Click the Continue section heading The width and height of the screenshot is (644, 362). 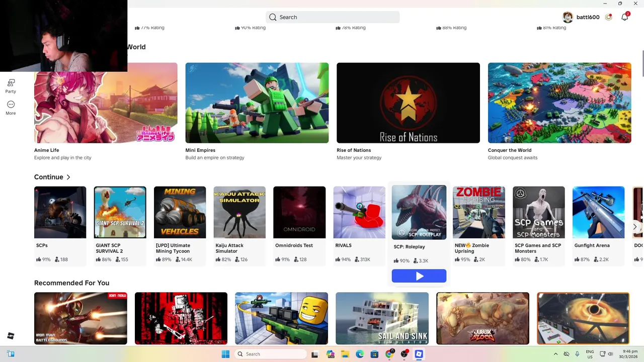point(49,177)
